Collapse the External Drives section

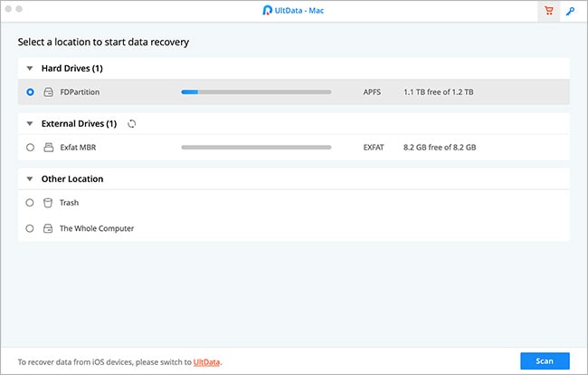(30, 123)
